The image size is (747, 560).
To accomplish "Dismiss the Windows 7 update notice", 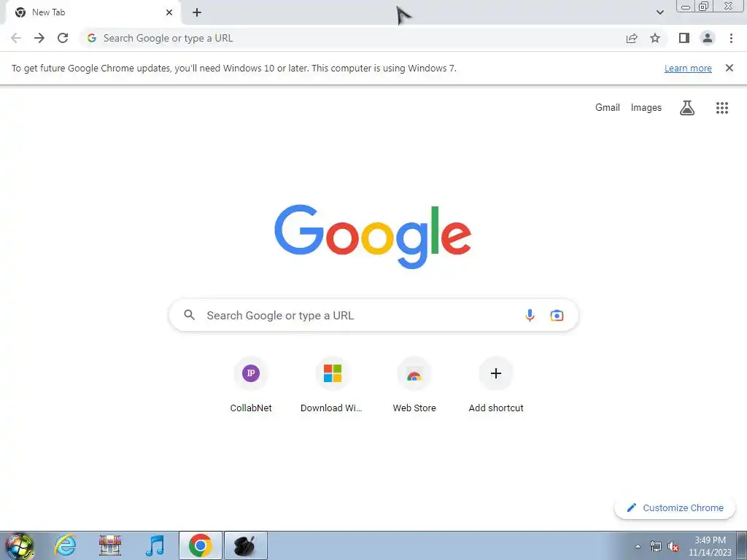I will (729, 68).
